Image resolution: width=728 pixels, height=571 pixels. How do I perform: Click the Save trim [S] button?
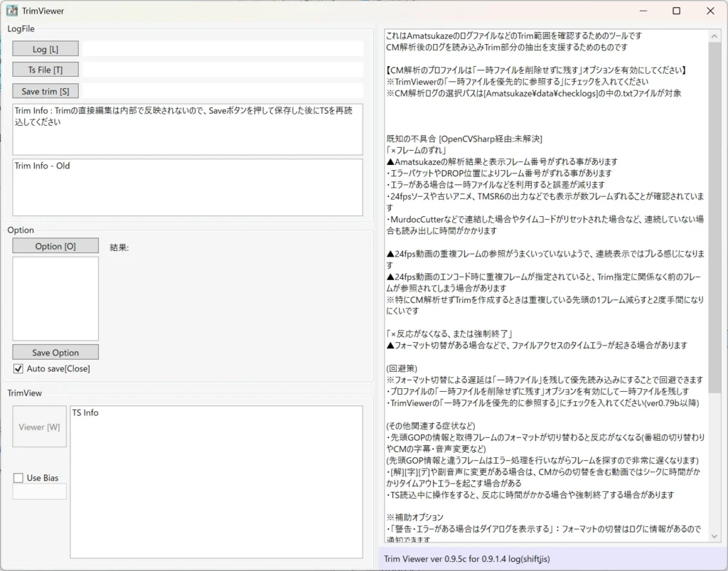(x=45, y=91)
